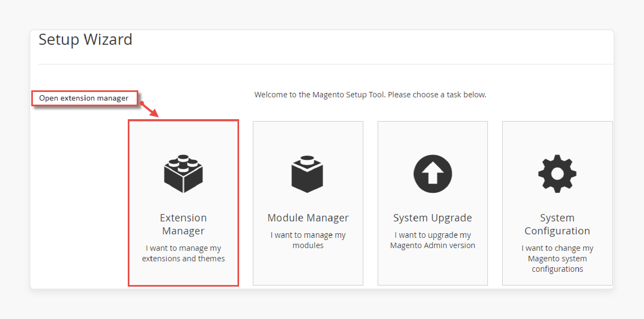Click "I want to manage my extensions and themes"
This screenshot has height=319, width=644.
click(x=183, y=253)
